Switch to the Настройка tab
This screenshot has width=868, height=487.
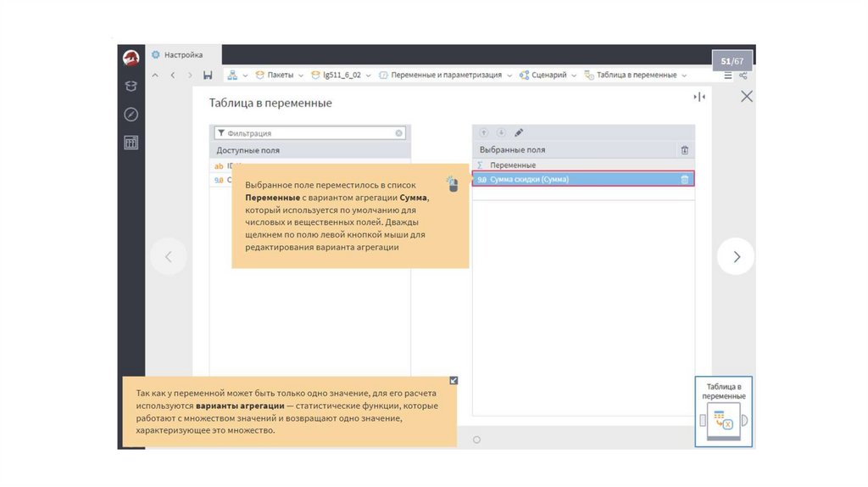click(178, 55)
